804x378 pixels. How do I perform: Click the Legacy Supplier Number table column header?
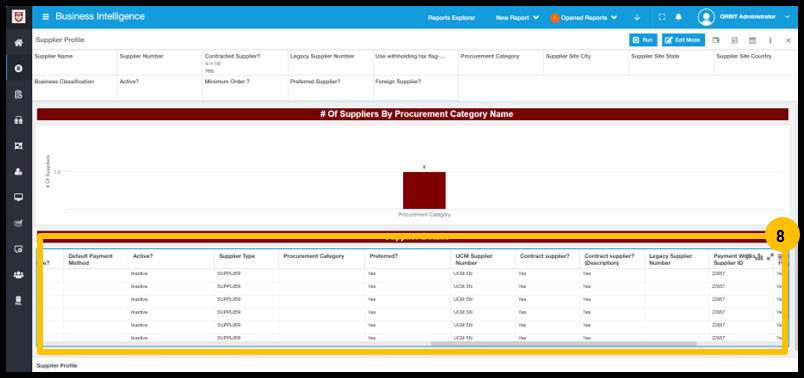(x=677, y=259)
